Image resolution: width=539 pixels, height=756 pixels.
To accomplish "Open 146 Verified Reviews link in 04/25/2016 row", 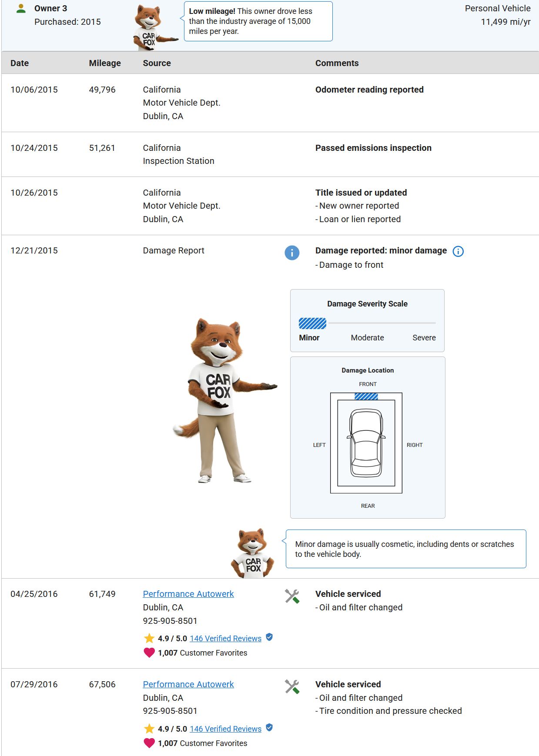I will pos(225,638).
